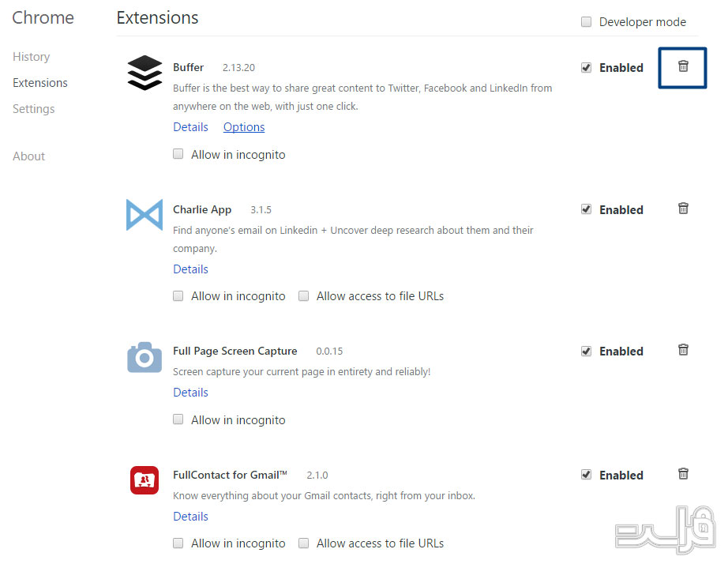Click the FullContact for Gmail red icon
Screen dimensions: 728x564
144,480
